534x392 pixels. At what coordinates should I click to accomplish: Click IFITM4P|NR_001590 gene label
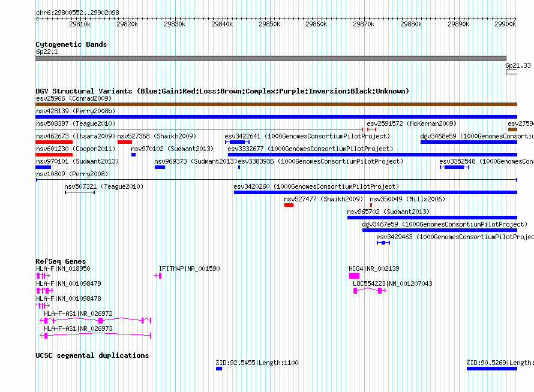tap(190, 269)
